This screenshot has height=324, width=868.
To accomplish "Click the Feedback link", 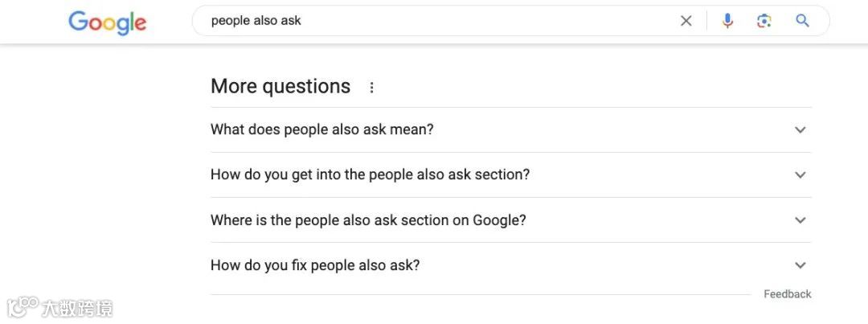I will (787, 294).
